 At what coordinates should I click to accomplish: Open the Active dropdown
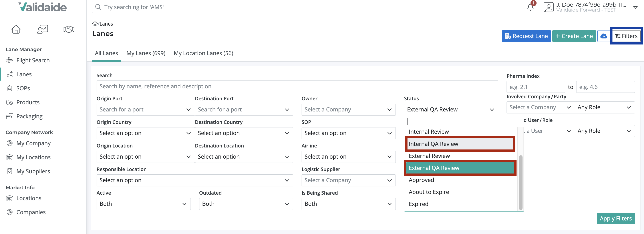(x=143, y=204)
